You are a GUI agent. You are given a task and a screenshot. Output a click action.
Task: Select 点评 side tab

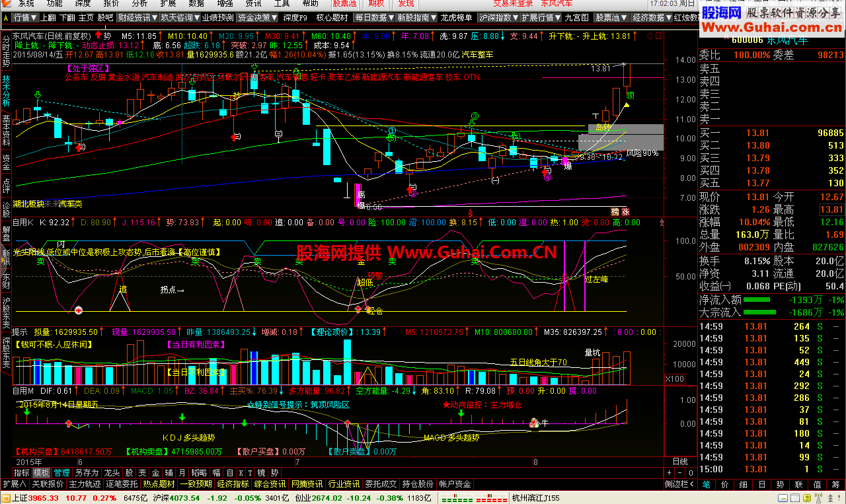[6, 186]
